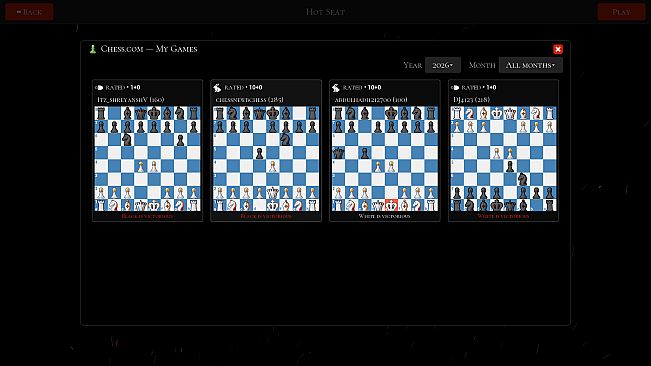Click the Chess.com — My Games heading
This screenshot has width=651, height=366.
pos(149,49)
